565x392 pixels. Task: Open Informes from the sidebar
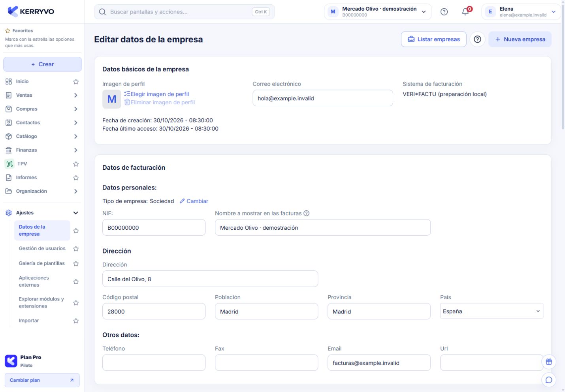pos(26,178)
